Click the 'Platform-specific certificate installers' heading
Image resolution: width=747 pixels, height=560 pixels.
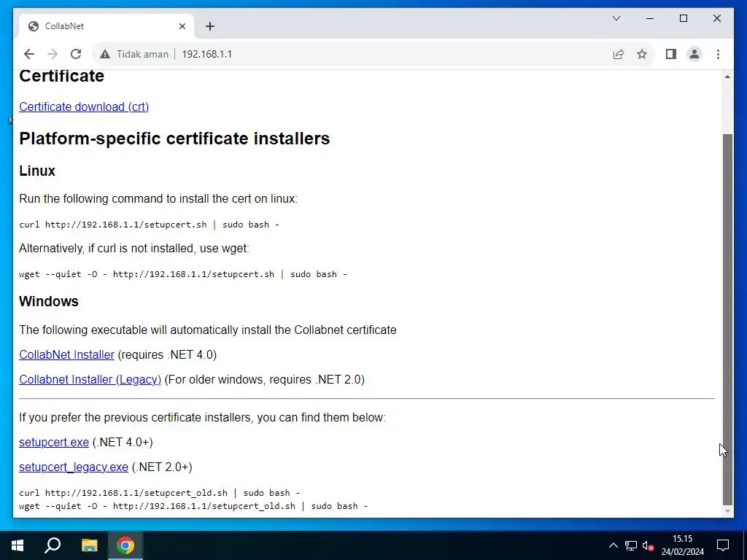174,139
